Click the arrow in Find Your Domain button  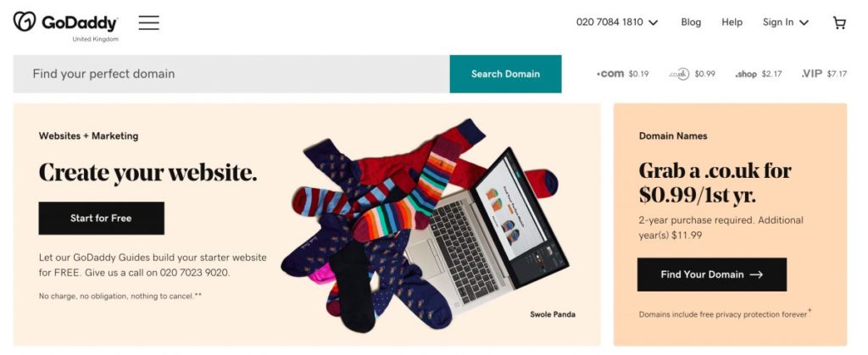756,275
